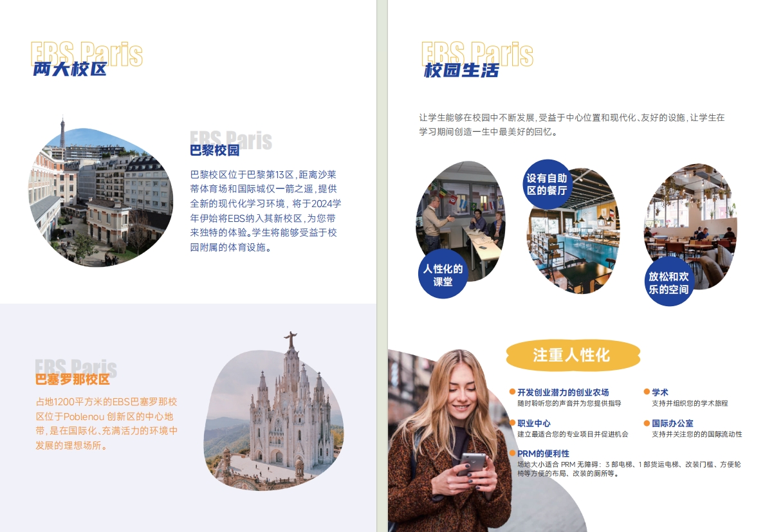The height and width of the screenshot is (532, 765).
Task: Click the line 发展的理想场所
Action: [x=71, y=445]
